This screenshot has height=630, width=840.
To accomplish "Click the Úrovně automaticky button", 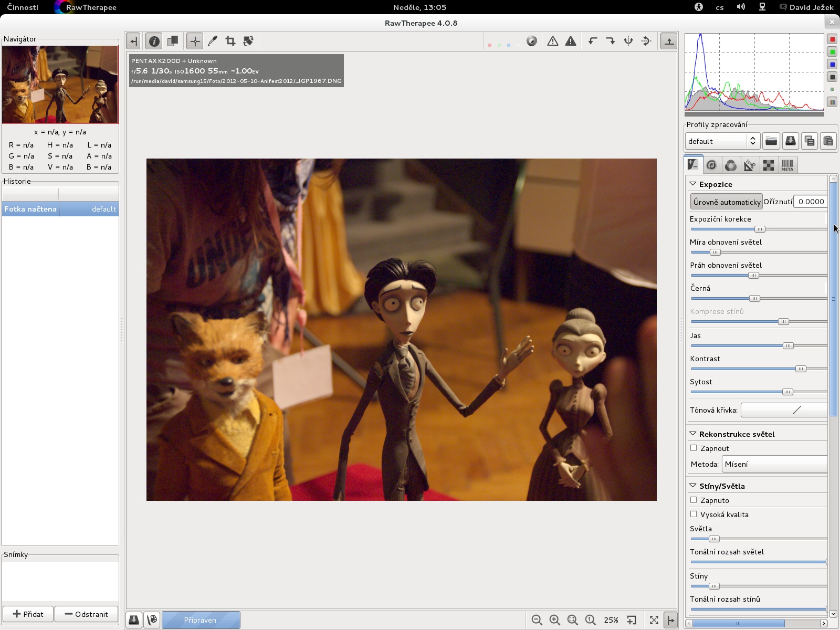I will pos(726,202).
